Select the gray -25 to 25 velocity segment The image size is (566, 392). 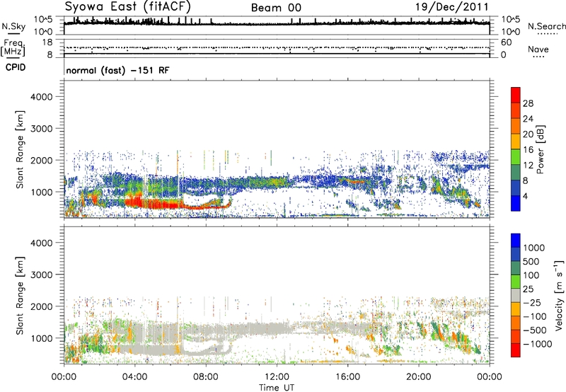click(x=516, y=295)
